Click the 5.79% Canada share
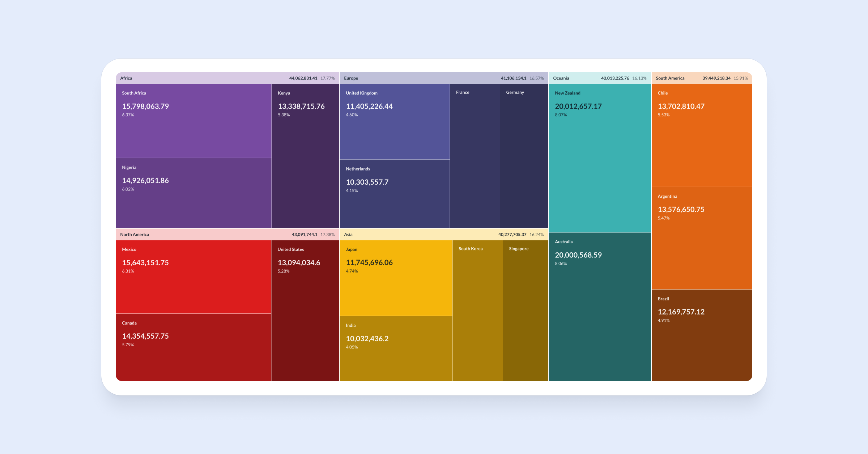The width and height of the screenshot is (868, 454). point(128,345)
